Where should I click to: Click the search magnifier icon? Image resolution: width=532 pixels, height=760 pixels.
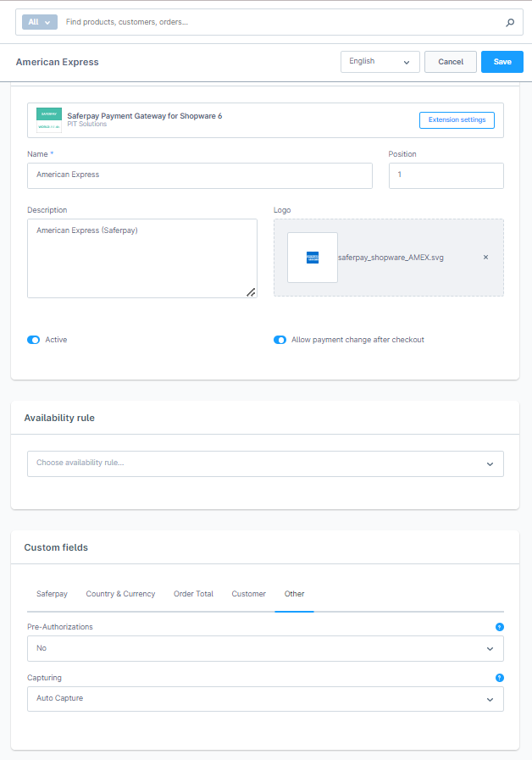pos(510,23)
